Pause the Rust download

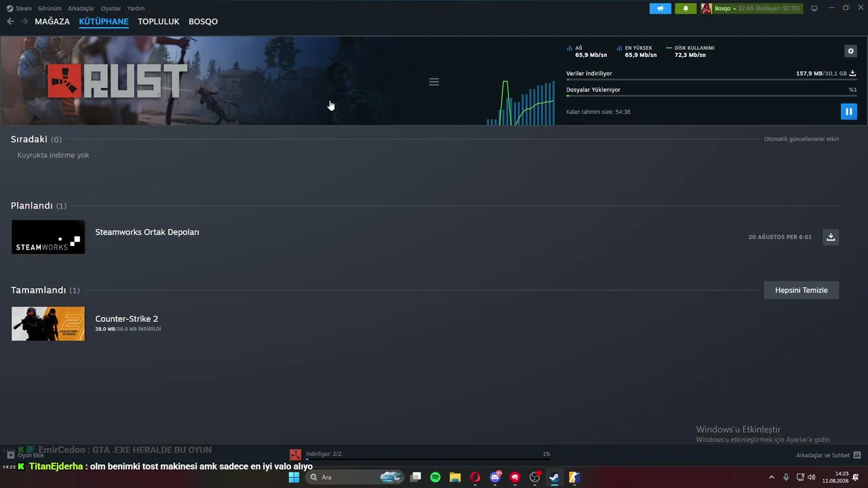click(x=848, y=111)
